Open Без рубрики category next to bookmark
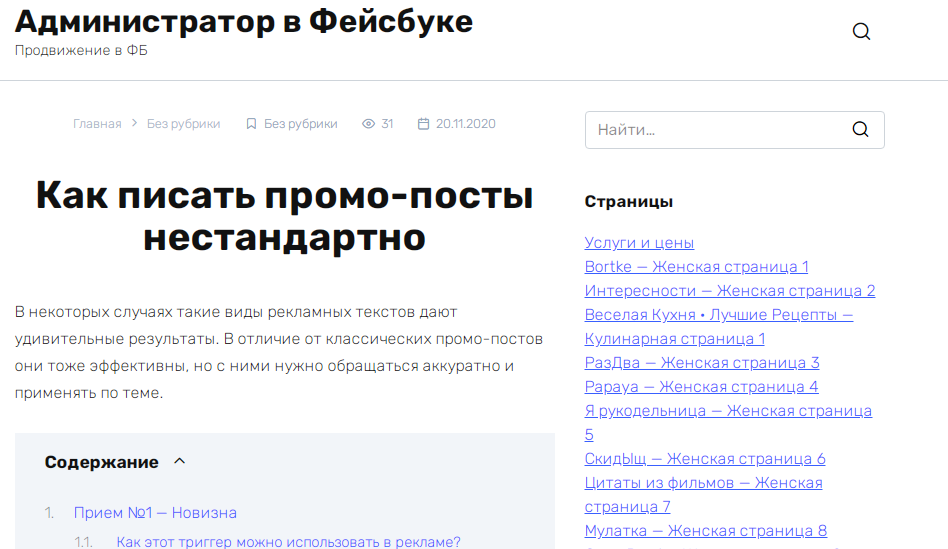The width and height of the screenshot is (948, 549). (300, 124)
